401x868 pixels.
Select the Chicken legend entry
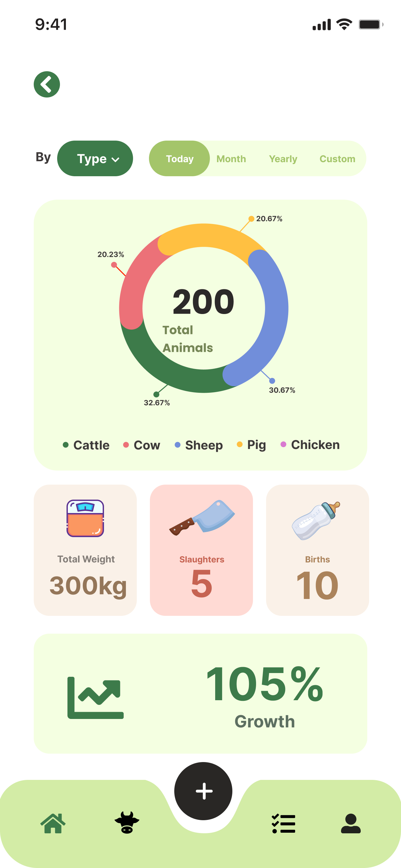point(310,445)
